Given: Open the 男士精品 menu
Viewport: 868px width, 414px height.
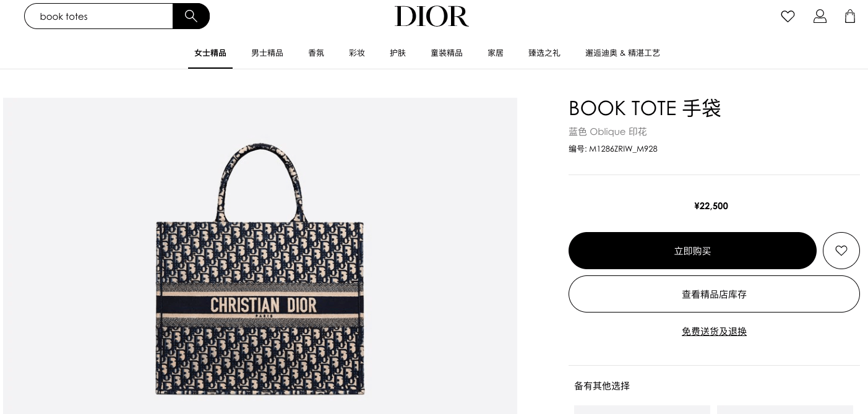Looking at the screenshot, I should [267, 53].
